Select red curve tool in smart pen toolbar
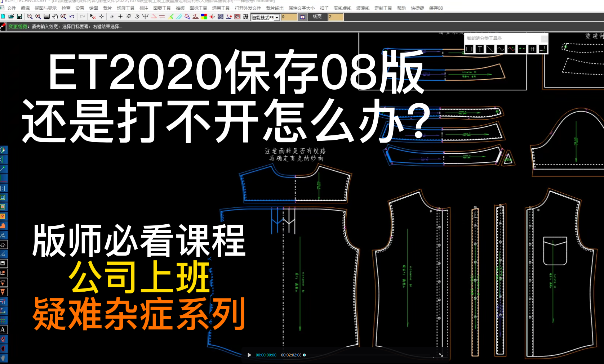 click(511, 49)
